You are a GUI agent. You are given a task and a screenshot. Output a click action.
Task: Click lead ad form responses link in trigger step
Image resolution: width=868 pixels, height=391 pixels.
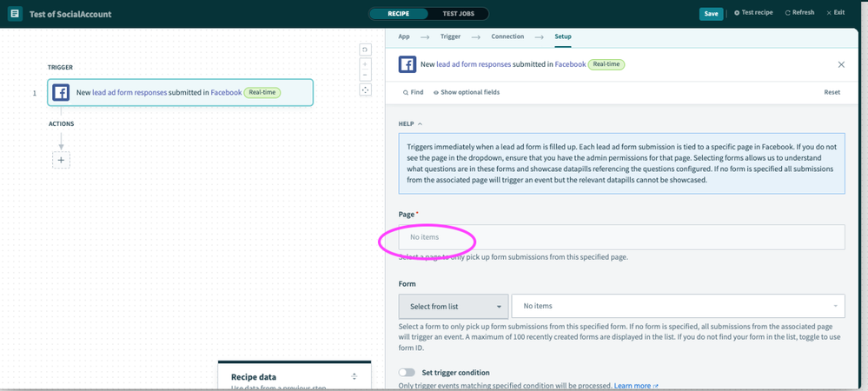point(129,92)
